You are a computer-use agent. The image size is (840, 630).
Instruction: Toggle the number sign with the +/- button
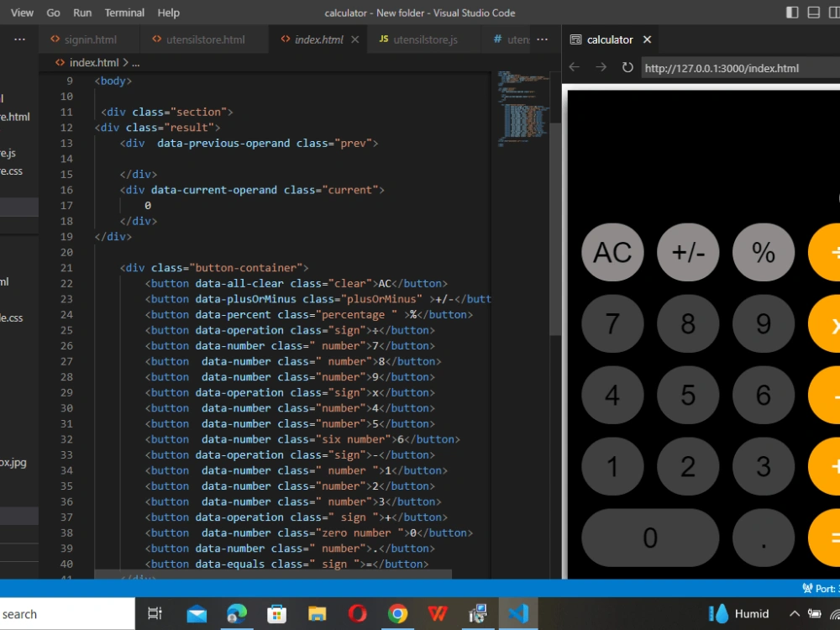(688, 252)
